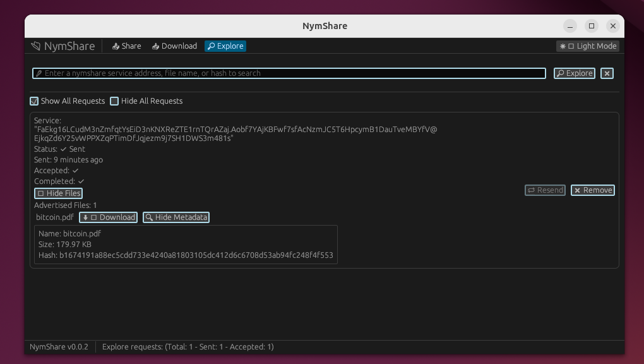Maximize the NymShare window

point(592,26)
